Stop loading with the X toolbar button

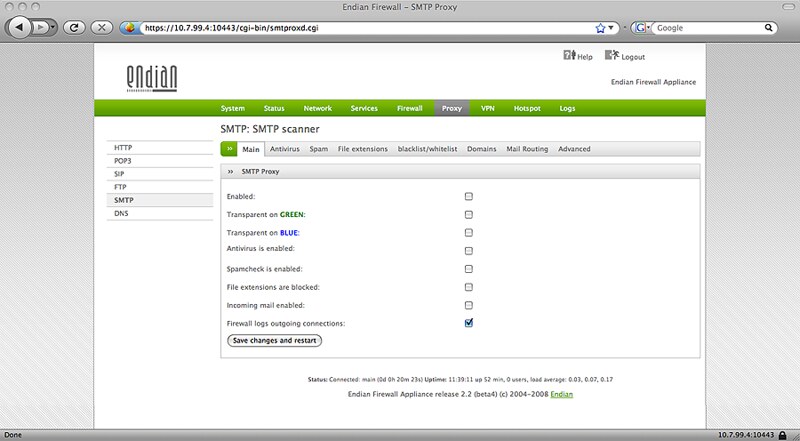click(x=102, y=28)
